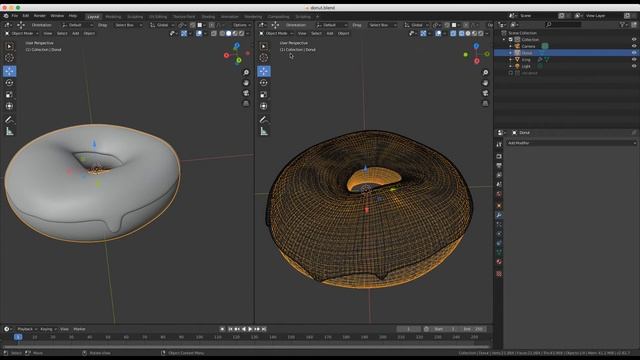Activate the Annotate tool in left viewport
The image size is (640, 360).
pyautogui.click(x=9, y=120)
